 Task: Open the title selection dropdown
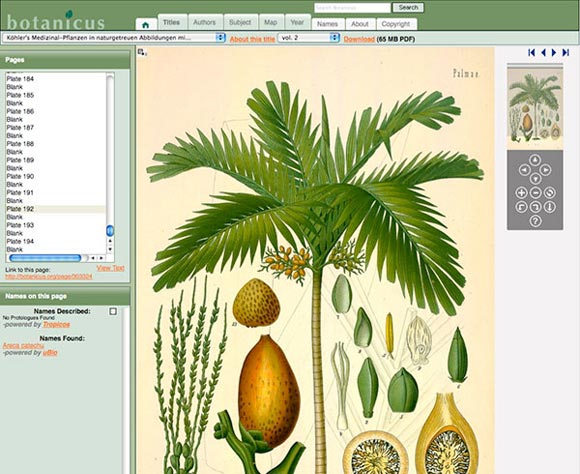[114, 38]
